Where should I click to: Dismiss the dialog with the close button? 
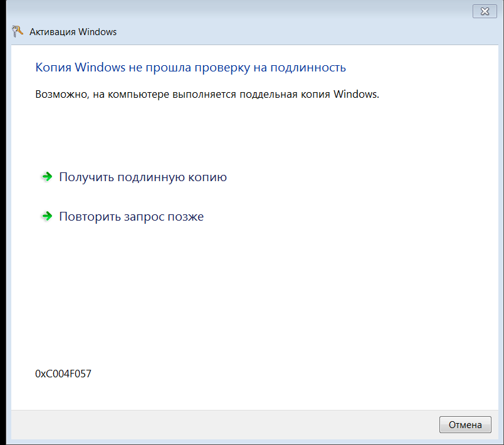[485, 11]
